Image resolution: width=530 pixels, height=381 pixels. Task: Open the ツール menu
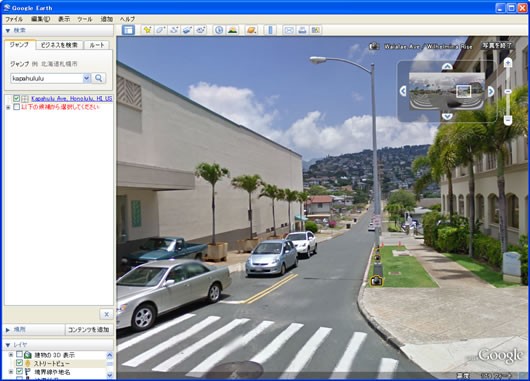pyautogui.click(x=85, y=19)
